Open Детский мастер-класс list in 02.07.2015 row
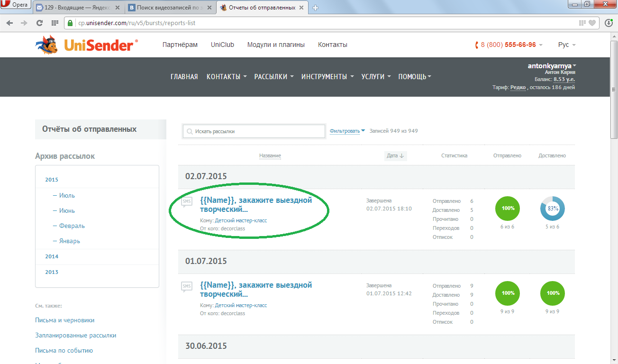This screenshot has height=364, width=618. (241, 220)
